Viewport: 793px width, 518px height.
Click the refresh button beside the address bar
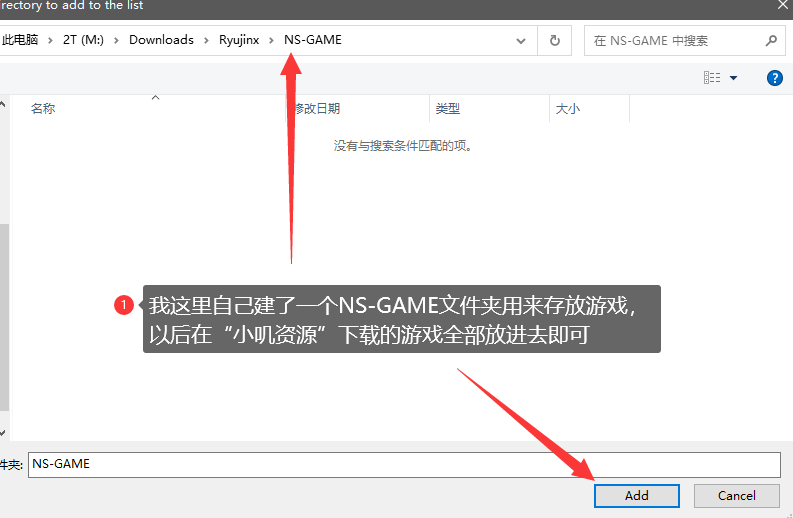(554, 41)
